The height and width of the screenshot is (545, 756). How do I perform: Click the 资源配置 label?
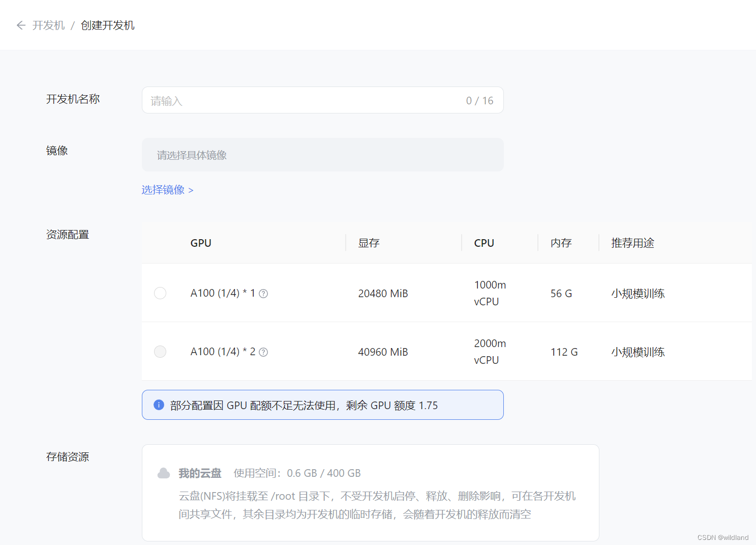click(68, 235)
